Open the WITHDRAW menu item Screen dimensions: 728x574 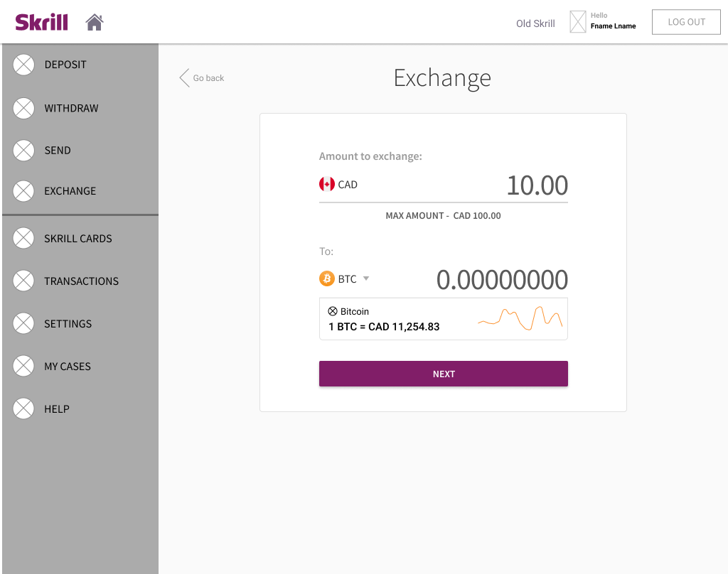(x=72, y=108)
